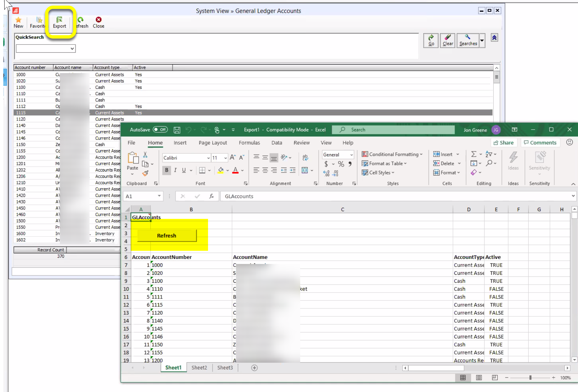Click the Account type column header
The width and height of the screenshot is (578, 392).
113,67
